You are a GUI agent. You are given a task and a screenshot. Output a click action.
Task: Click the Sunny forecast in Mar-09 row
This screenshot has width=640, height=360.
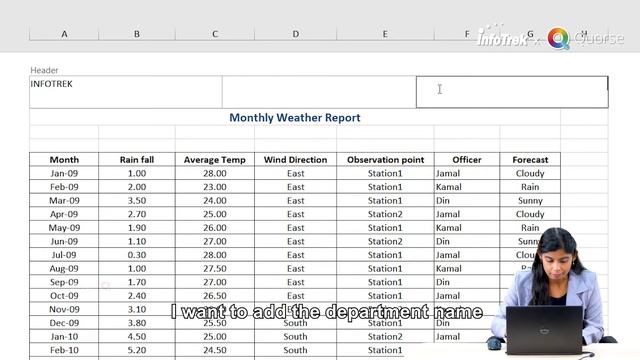[530, 200]
